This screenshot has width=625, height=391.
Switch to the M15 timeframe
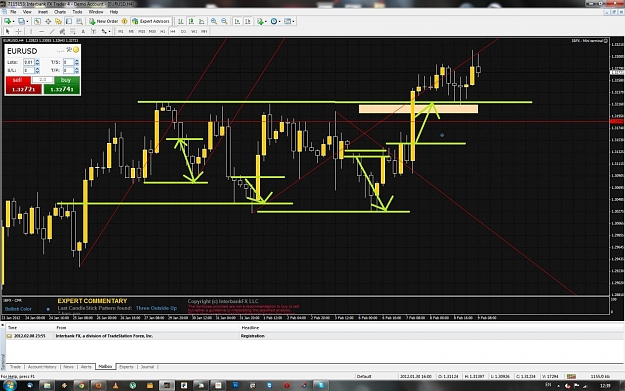coord(142,31)
